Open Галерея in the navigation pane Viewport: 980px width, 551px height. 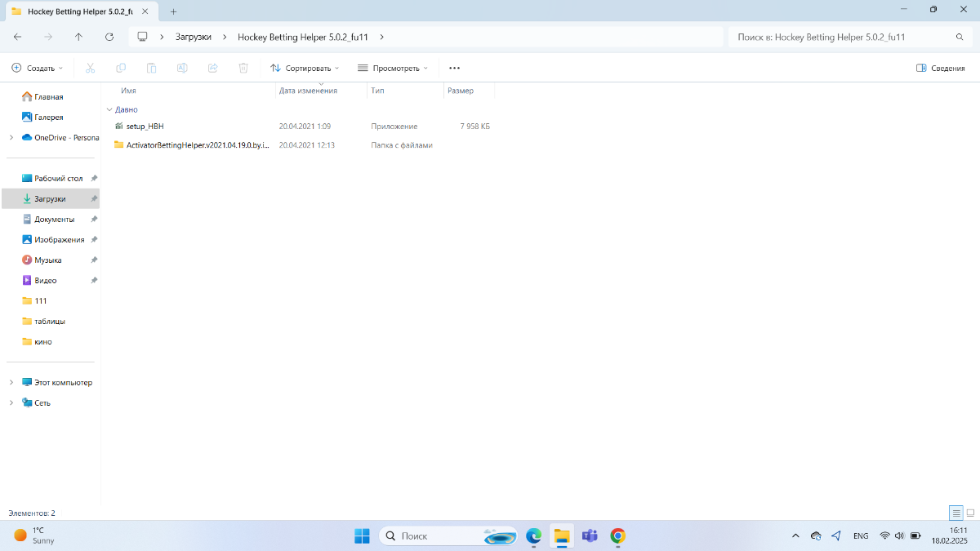(x=48, y=117)
